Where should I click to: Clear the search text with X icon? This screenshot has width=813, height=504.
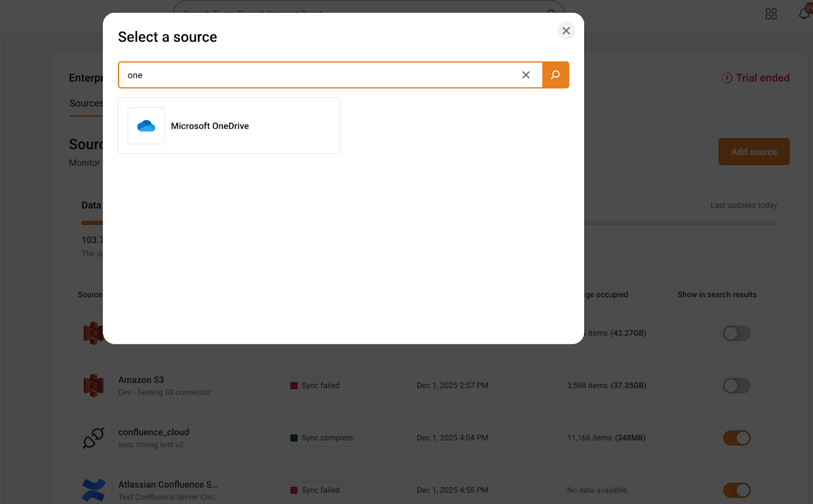[x=526, y=75]
